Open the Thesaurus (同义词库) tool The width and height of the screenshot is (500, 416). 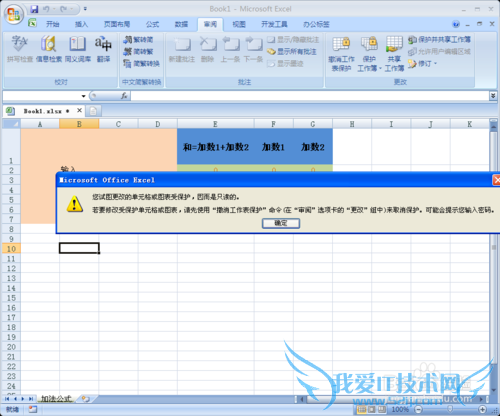click(78, 49)
